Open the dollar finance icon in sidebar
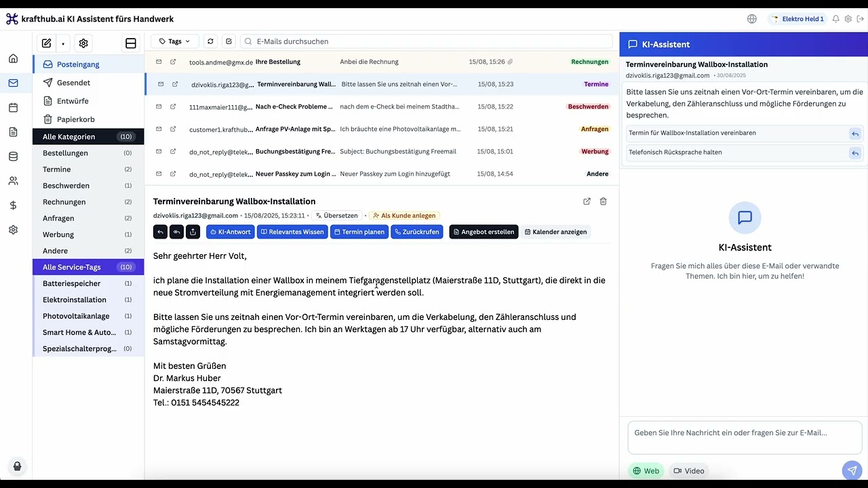Viewport: 868px width, 488px height. [x=13, y=205]
